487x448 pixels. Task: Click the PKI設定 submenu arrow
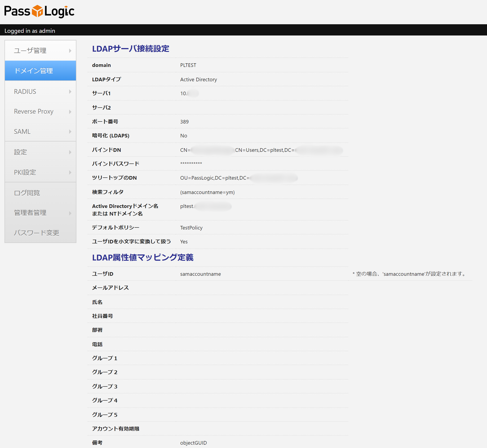[x=70, y=172]
